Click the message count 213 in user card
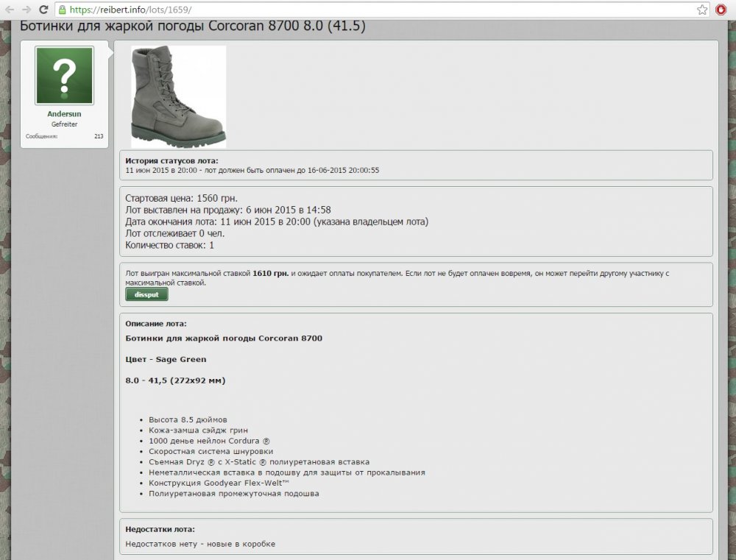This screenshot has height=560, width=736. [x=99, y=136]
